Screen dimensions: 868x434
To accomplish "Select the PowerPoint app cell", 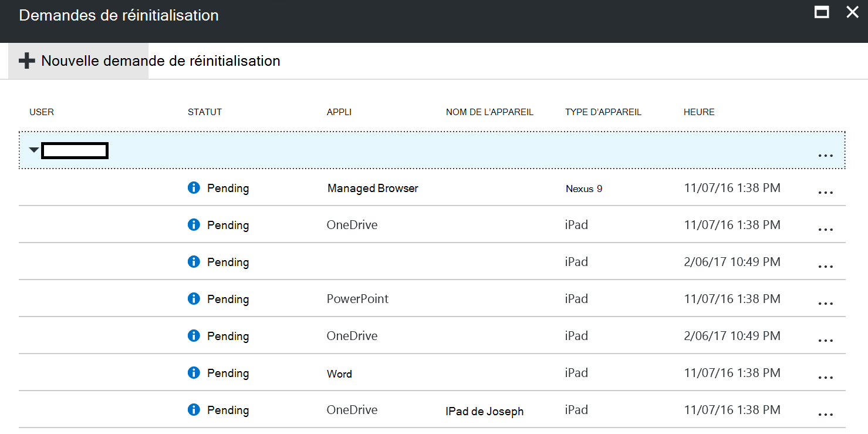I will coord(357,299).
